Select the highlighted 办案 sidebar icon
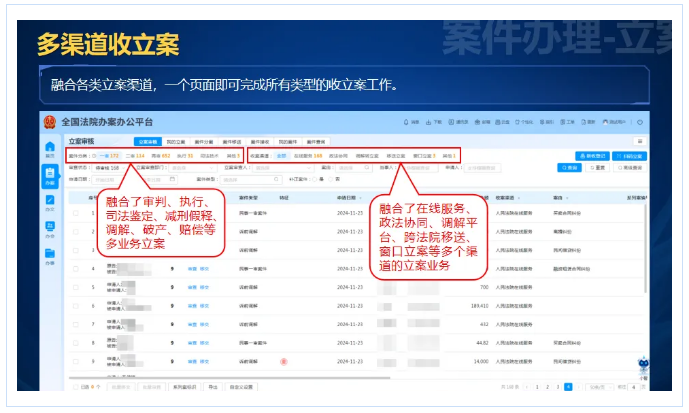The width and height of the screenshot is (689, 413). (50, 176)
